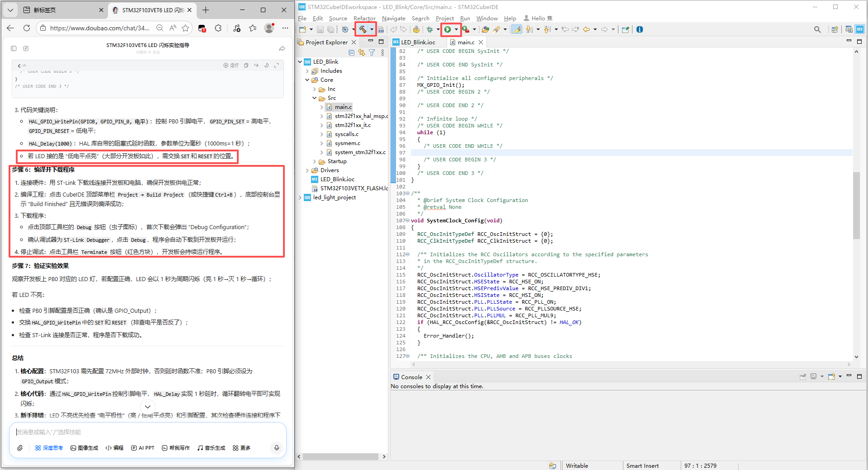Click the Doubao sidebar toggle icon
Image resolution: width=868 pixels, height=470 pixels.
(14, 48)
